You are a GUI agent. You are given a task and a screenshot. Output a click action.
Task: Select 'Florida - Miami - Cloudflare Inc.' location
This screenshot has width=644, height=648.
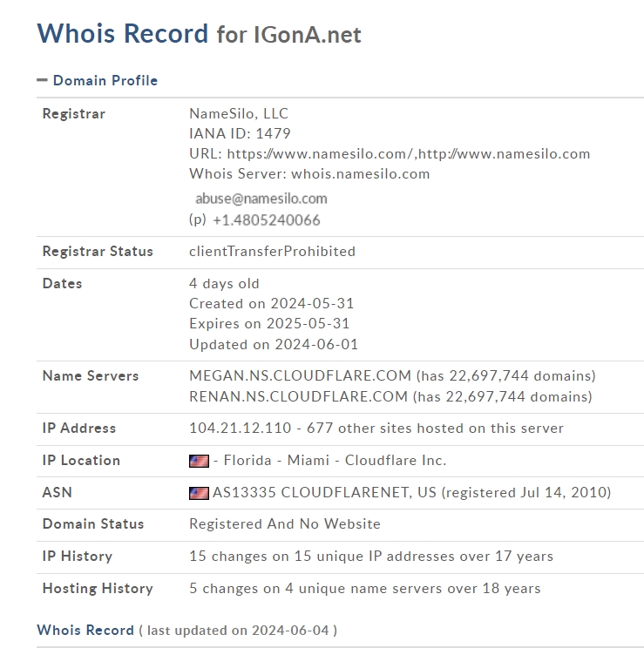335,461
